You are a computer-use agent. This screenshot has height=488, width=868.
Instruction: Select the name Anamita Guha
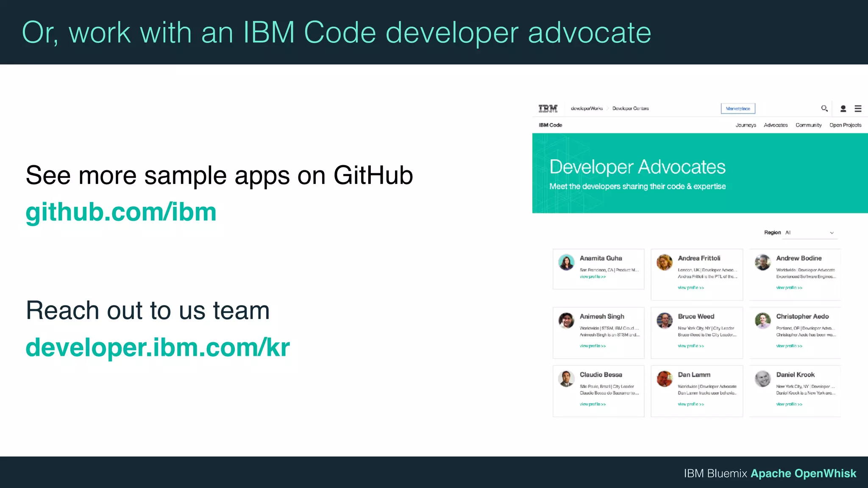pos(601,258)
